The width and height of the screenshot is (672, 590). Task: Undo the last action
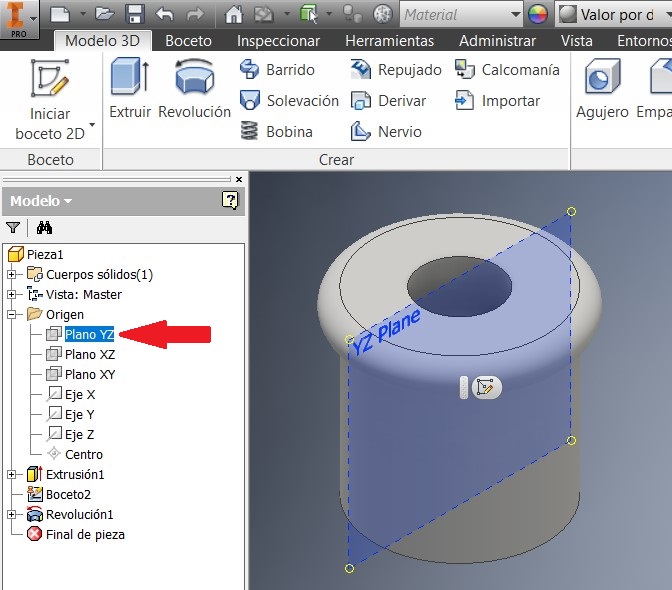pos(165,15)
